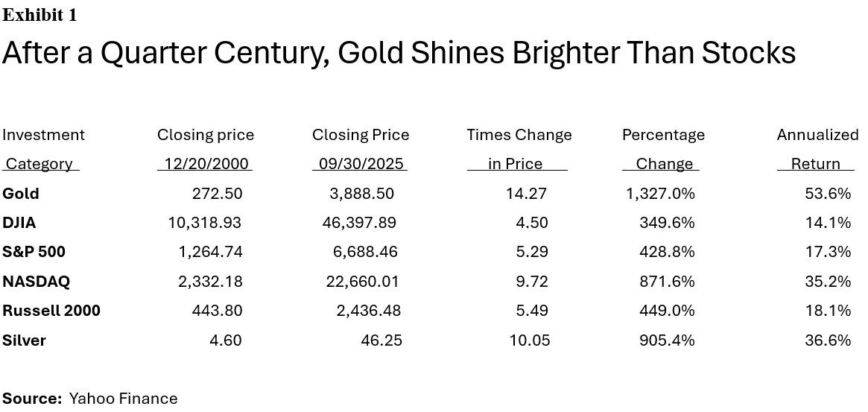Click the 'Russell 2000' row label
Image resolution: width=868 pixels, height=412 pixels.
click(51, 311)
